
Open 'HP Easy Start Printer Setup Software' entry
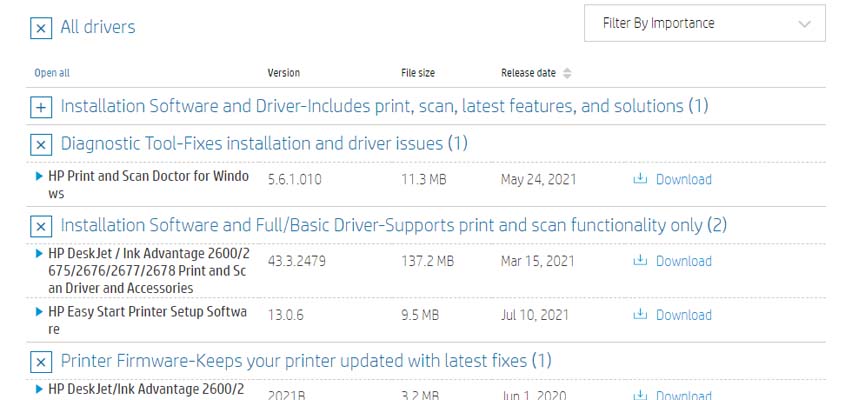tap(147, 320)
